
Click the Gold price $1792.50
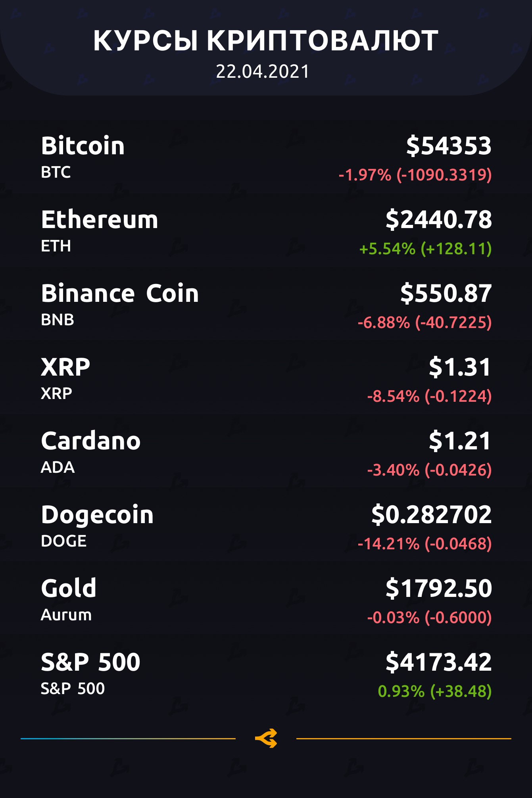pos(439,588)
